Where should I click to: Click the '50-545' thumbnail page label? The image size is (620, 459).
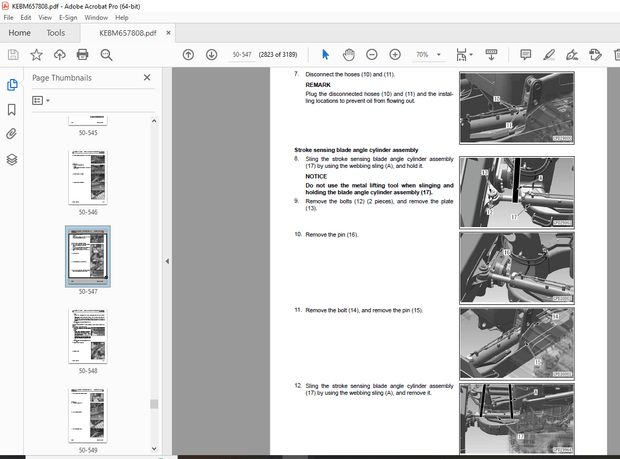click(x=88, y=133)
